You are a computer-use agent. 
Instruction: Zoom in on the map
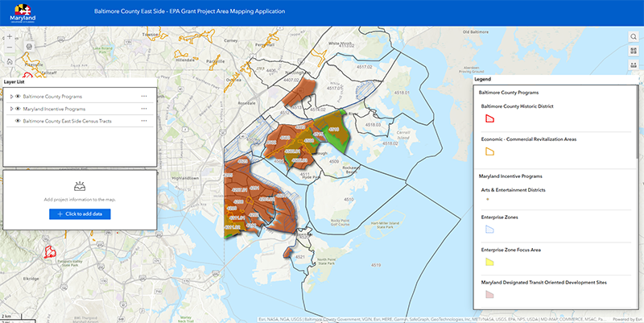coord(9,37)
